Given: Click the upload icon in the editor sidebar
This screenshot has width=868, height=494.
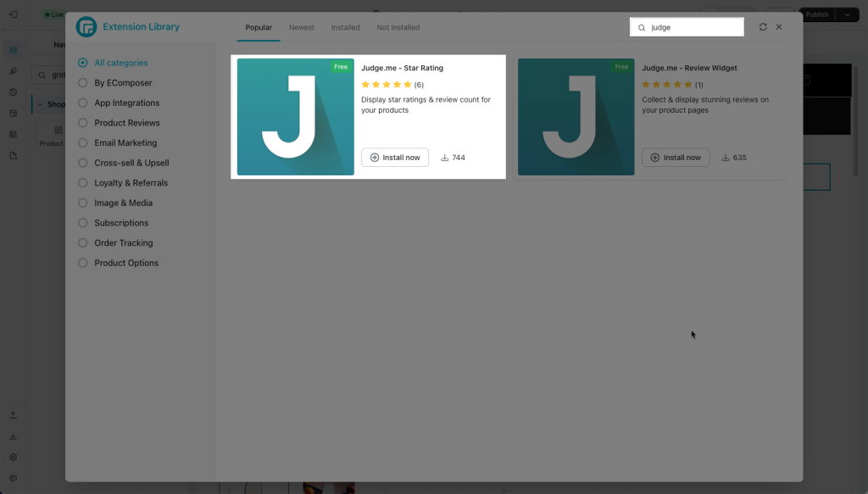Looking at the screenshot, I should pos(14,415).
